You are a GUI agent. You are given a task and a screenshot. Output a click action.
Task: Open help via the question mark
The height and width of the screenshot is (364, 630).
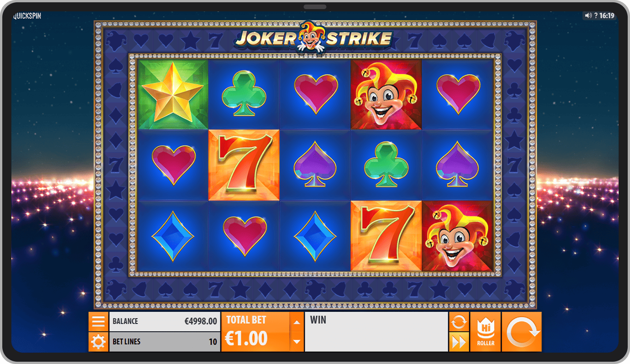[596, 16]
